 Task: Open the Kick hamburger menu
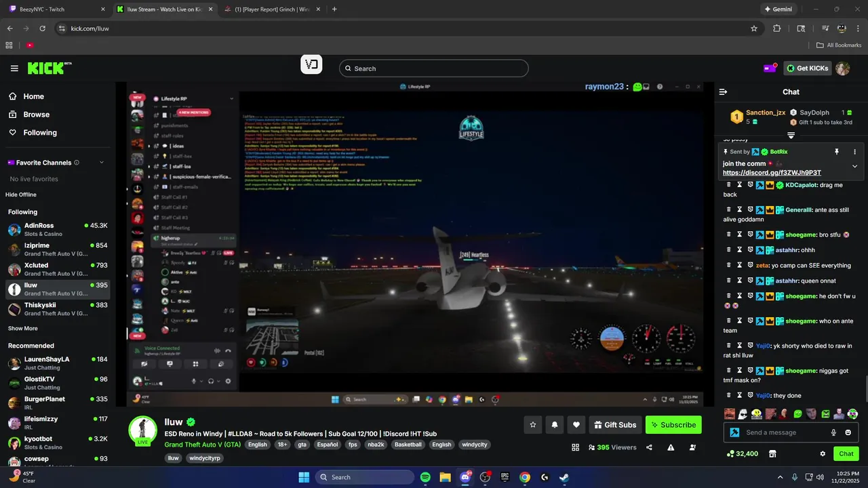(x=14, y=68)
